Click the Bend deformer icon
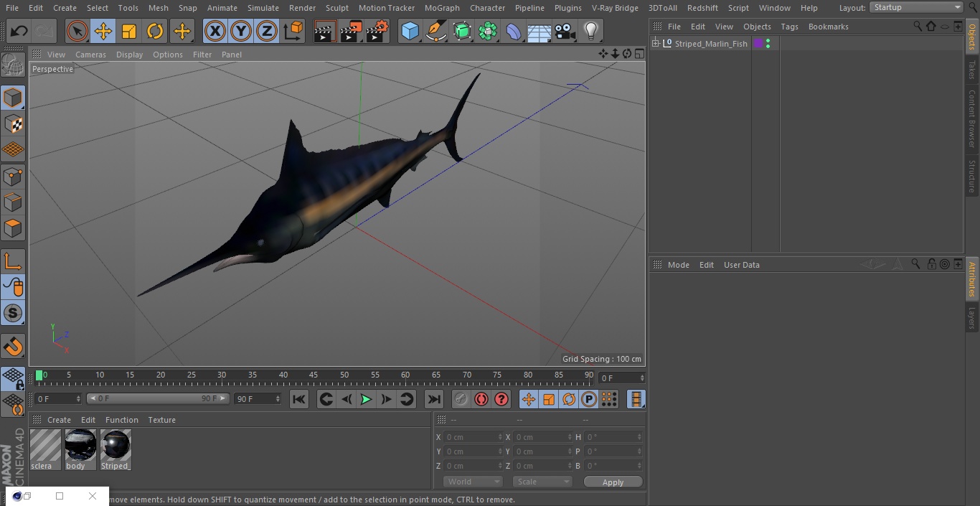980x506 pixels. (514, 31)
